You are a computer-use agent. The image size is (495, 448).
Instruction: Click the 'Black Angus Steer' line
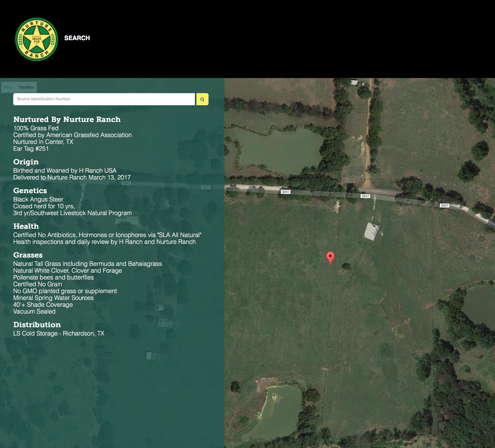38,200
